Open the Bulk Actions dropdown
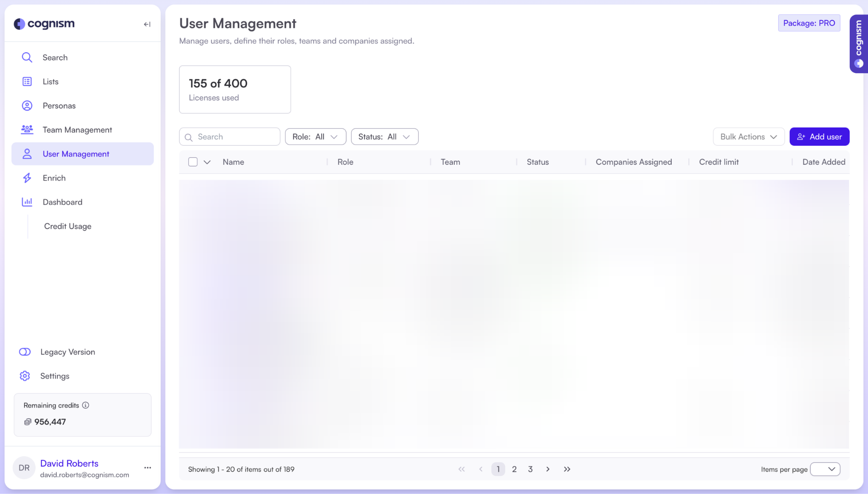The width and height of the screenshot is (868, 494). [x=748, y=137]
